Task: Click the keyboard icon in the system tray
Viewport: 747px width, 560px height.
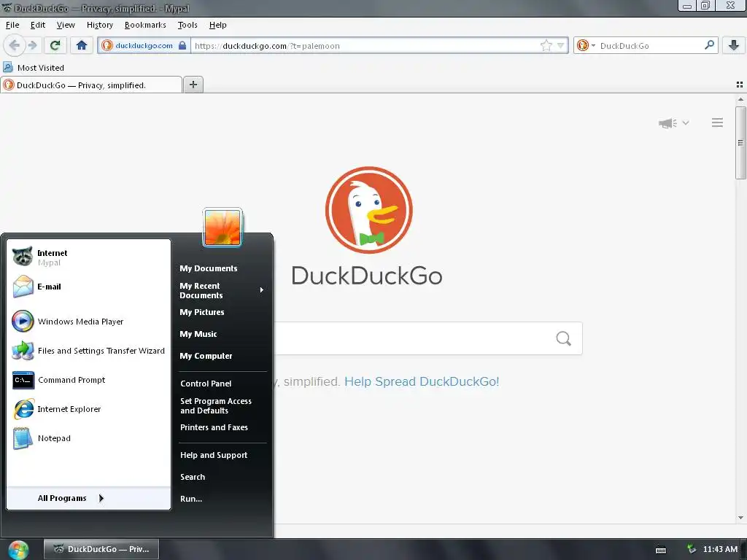Action: click(x=661, y=550)
